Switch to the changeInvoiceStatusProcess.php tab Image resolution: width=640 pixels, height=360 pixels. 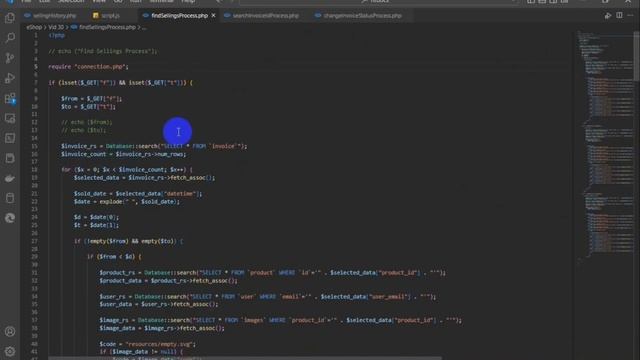tap(362, 16)
